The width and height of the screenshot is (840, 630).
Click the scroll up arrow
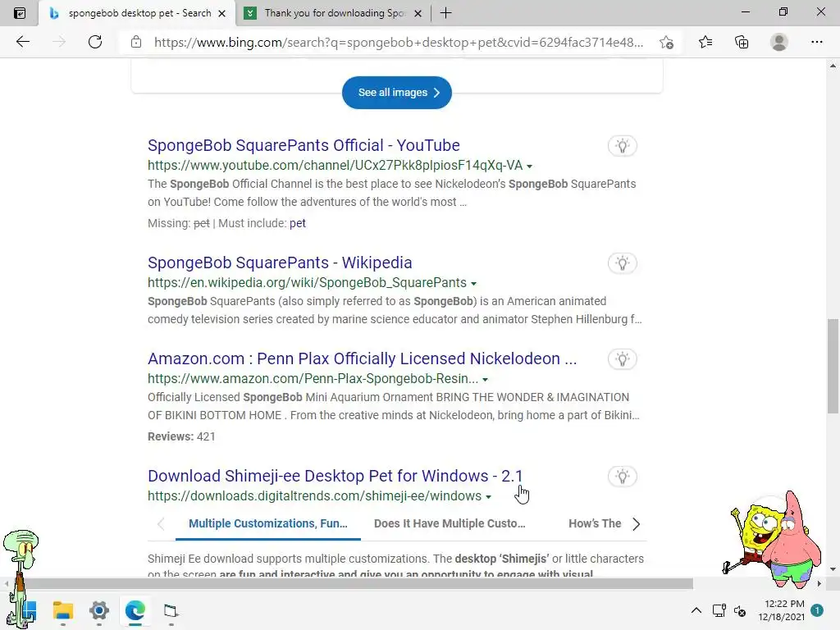[833, 66]
